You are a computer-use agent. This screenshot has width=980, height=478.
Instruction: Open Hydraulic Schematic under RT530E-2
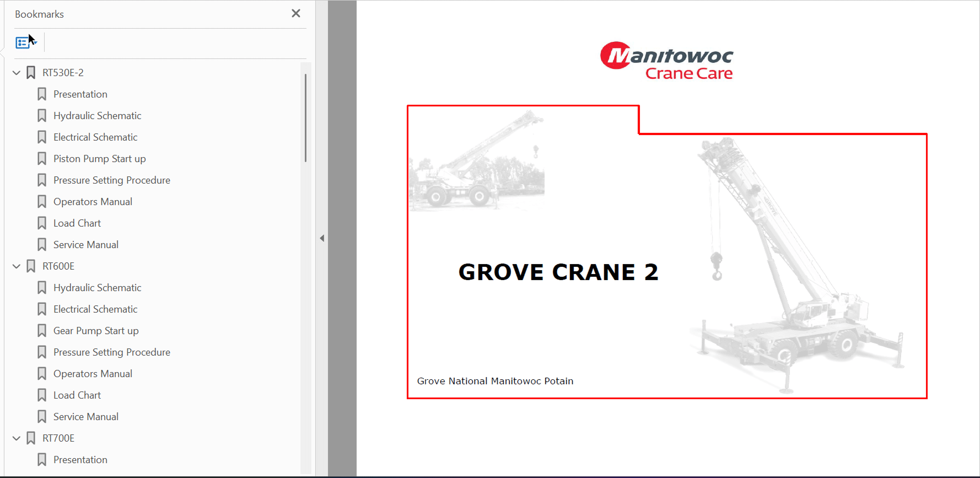point(98,116)
